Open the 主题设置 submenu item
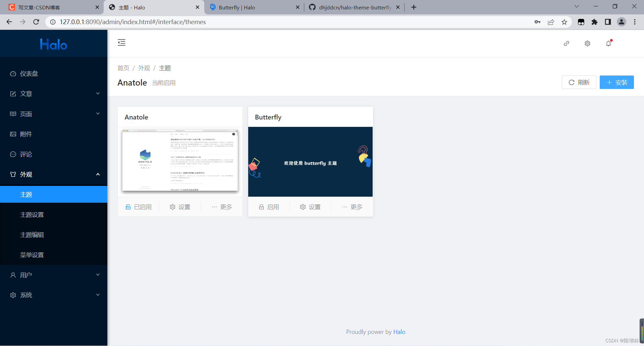This screenshot has height=346, width=644. (x=54, y=214)
